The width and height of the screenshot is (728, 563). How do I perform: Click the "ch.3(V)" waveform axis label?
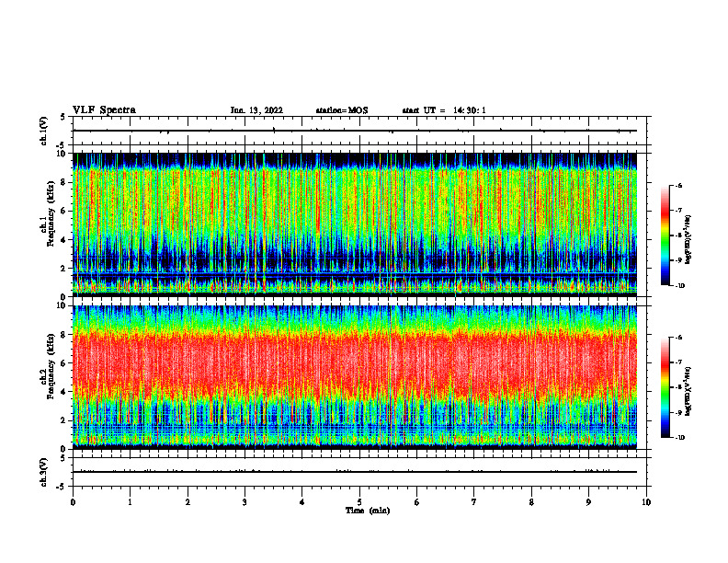point(44,472)
